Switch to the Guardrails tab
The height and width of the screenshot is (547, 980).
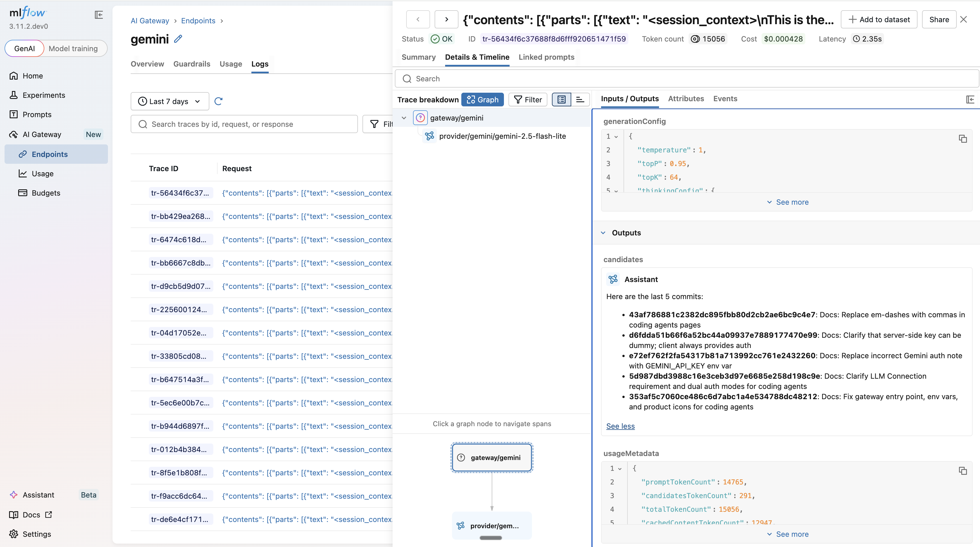pos(192,64)
